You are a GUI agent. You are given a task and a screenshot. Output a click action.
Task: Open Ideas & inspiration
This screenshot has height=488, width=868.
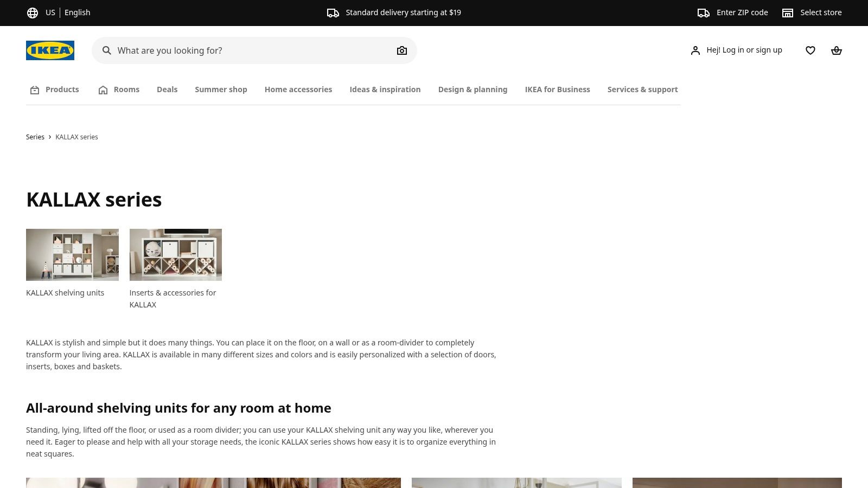[x=385, y=89]
